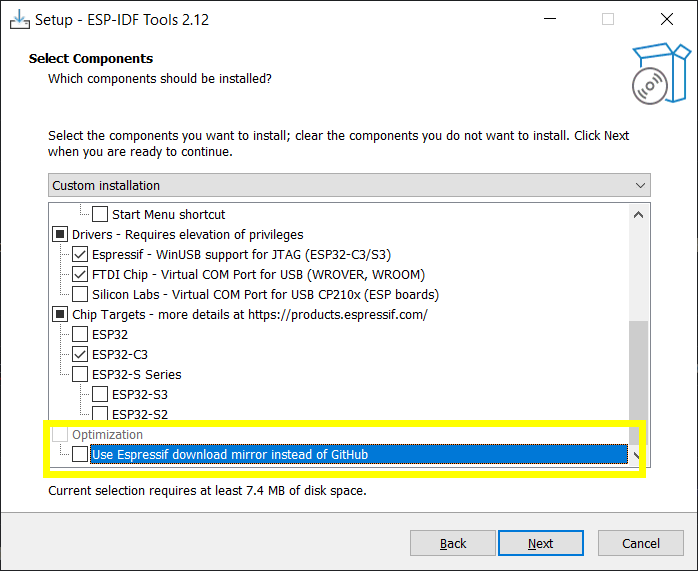Click 'FTDI Chip - Virtual COM Port' label
Screen dimensions: 698x571
pyautogui.click(x=258, y=275)
